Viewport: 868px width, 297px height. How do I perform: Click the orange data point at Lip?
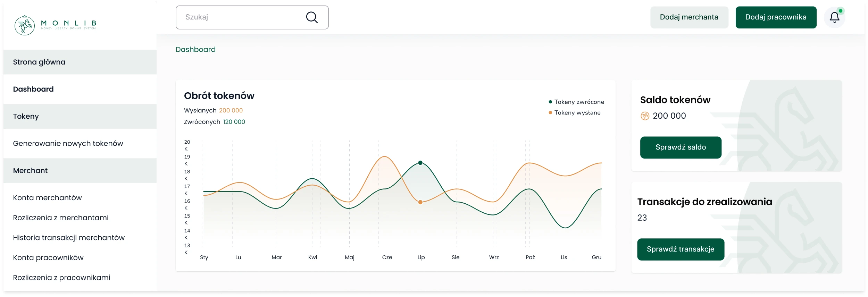[420, 202]
